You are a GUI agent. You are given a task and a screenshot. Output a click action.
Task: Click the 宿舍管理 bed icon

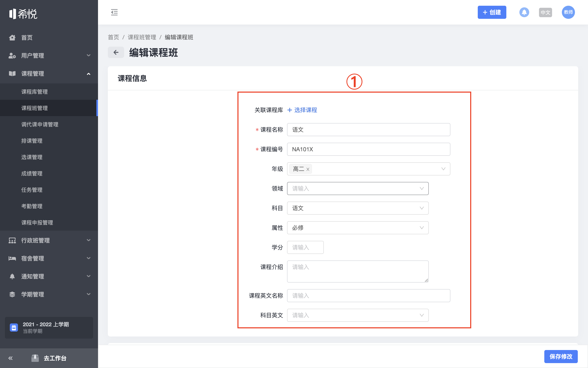click(x=12, y=258)
